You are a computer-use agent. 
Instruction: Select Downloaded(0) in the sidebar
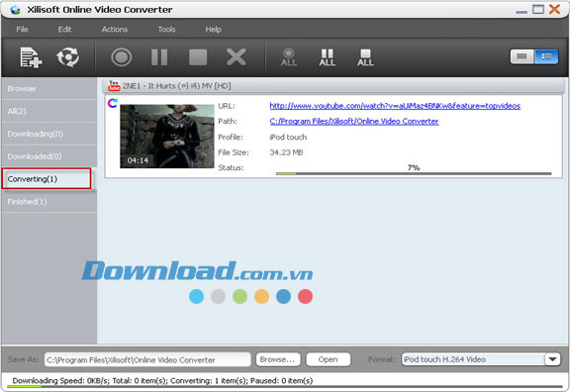pos(49,156)
